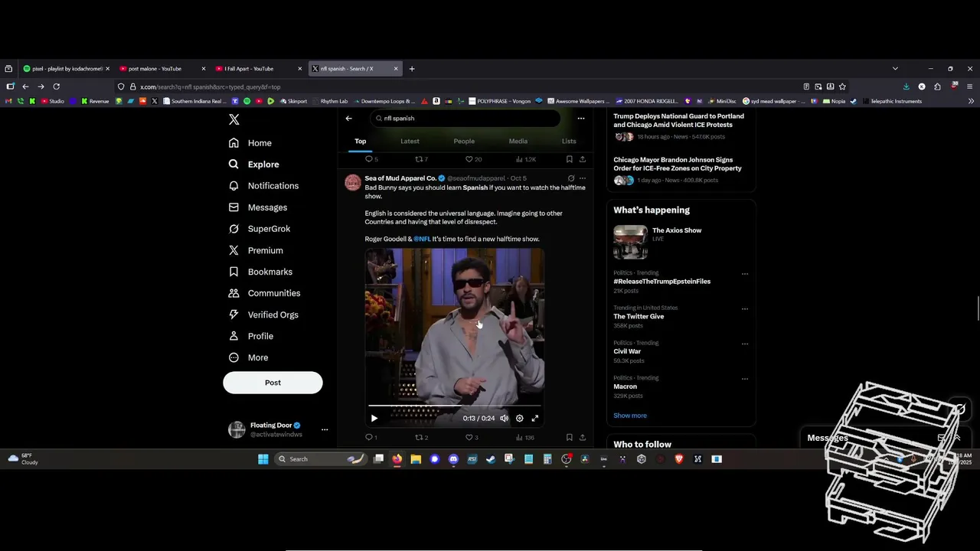Open analytics showing 1.2K views
The height and width of the screenshot is (551, 980).
[x=526, y=159]
